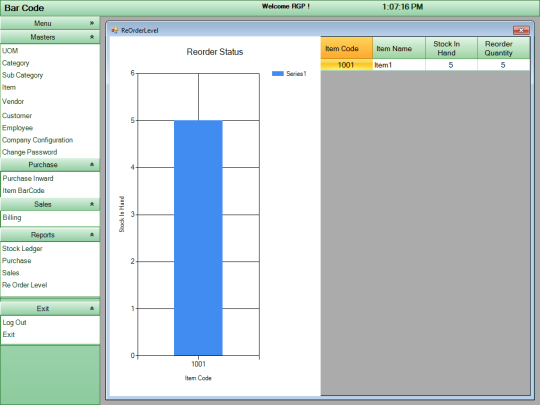This screenshot has width=540, height=405.
Task: Sort by Reorder Quantity column header
Action: point(503,48)
